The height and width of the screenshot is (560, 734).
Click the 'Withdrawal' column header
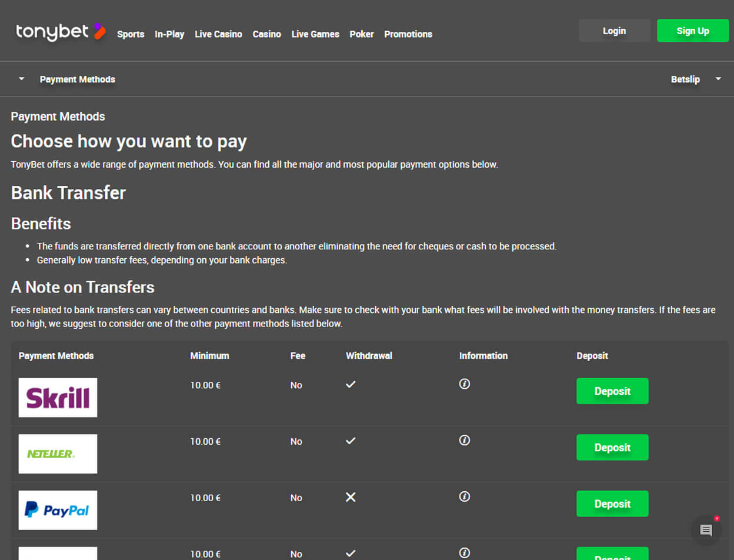369,356
